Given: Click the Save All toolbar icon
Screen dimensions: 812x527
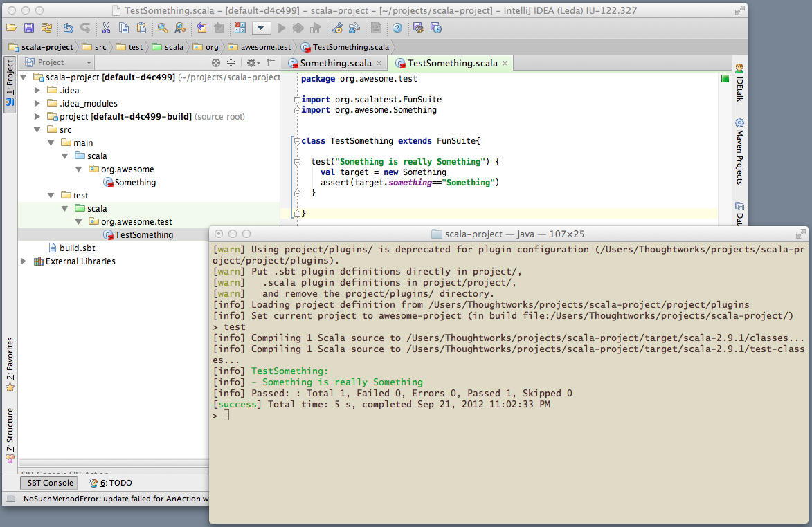Looking at the screenshot, I should pos(29,28).
